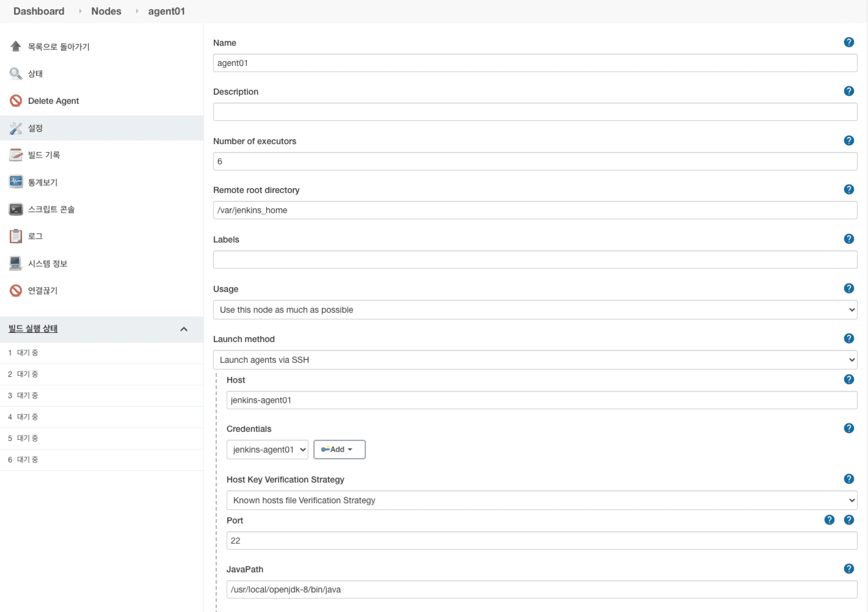Click the Number of executors input
The height and width of the screenshot is (612, 868).
(x=535, y=162)
